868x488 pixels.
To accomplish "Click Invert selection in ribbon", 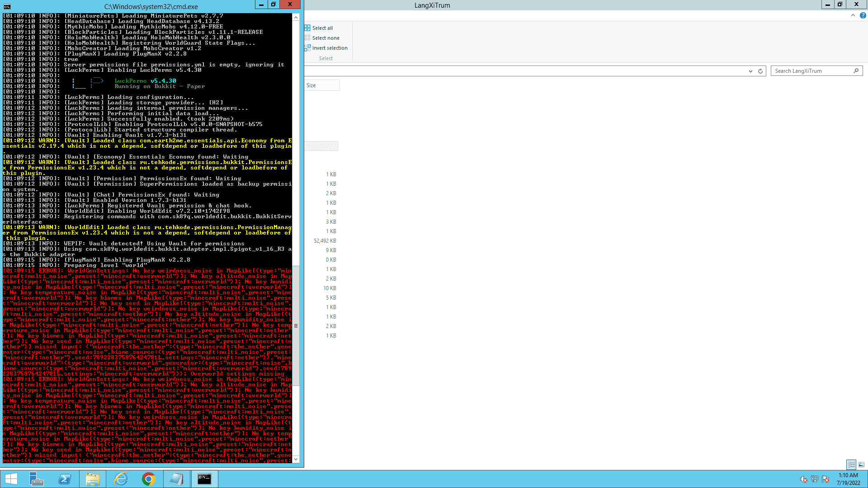I will (329, 48).
